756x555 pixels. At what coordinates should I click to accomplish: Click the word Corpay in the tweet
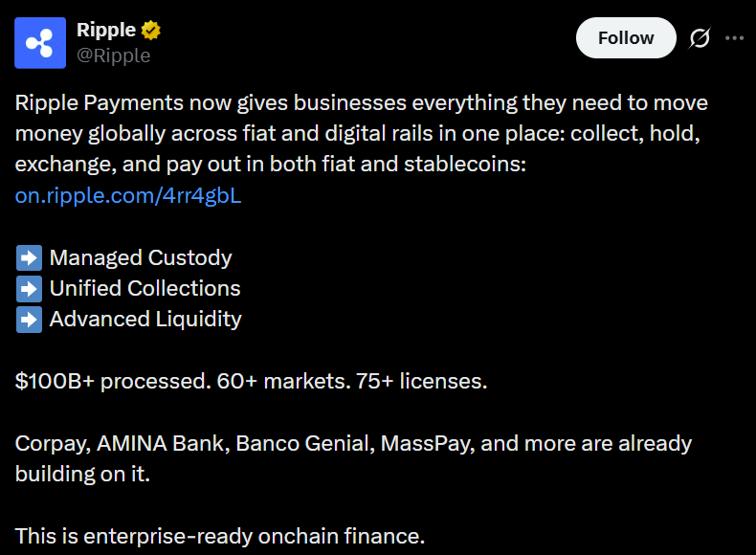46,443
